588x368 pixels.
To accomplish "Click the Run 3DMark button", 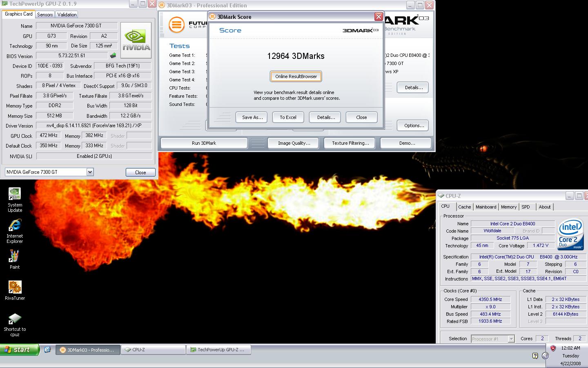I will point(204,143).
